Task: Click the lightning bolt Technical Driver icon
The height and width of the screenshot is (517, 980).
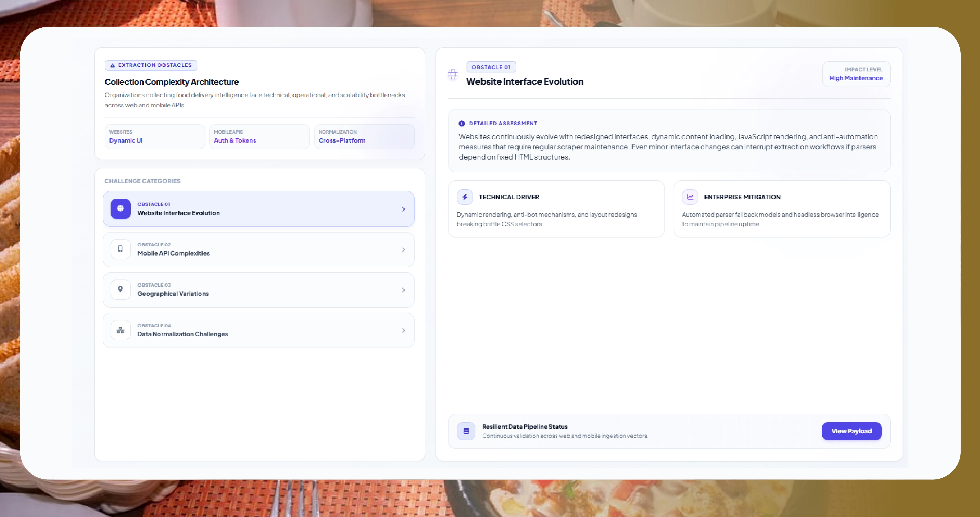Action: pos(465,197)
